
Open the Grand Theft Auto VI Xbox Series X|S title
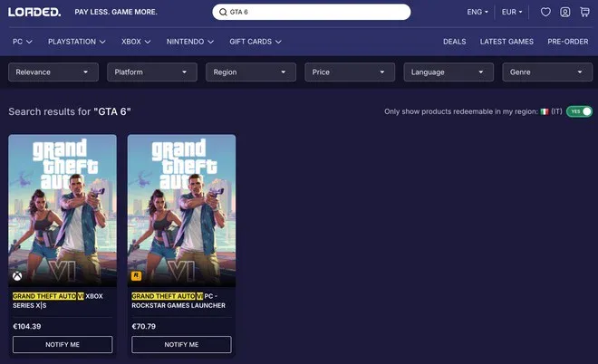(x=58, y=301)
